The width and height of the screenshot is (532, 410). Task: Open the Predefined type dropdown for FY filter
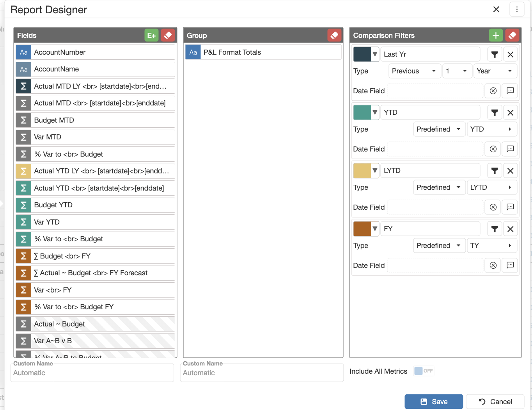439,246
